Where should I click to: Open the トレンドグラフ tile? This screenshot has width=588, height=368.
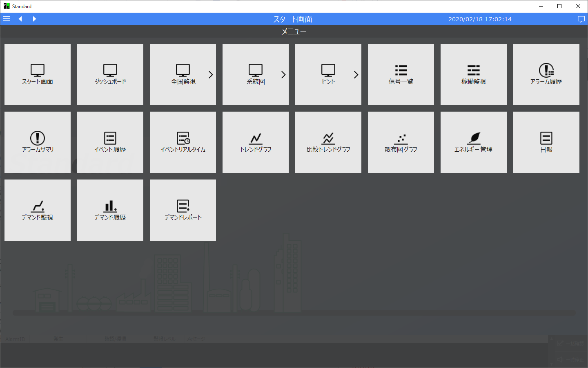coord(256,142)
